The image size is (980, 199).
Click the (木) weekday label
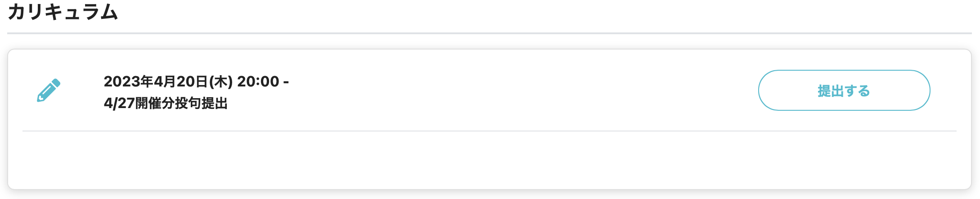tap(221, 81)
